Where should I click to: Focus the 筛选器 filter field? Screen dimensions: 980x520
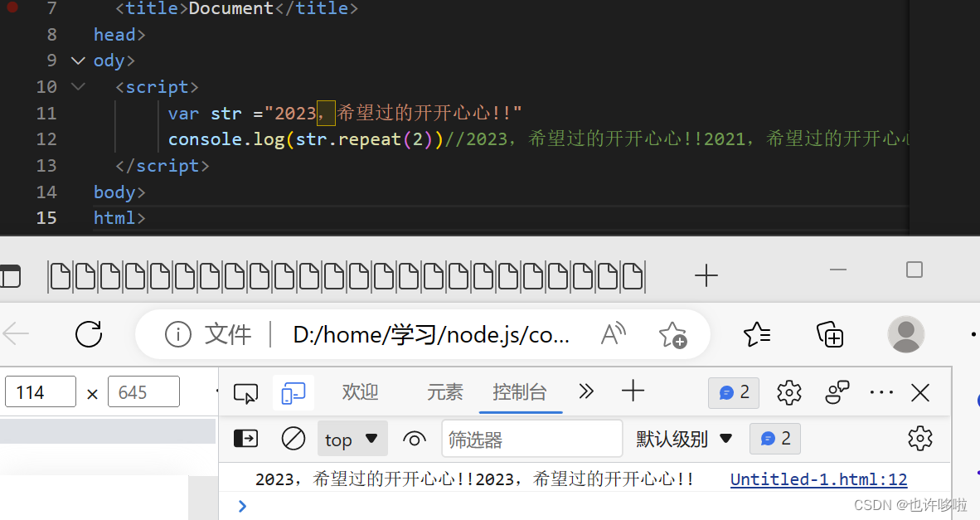click(x=532, y=440)
